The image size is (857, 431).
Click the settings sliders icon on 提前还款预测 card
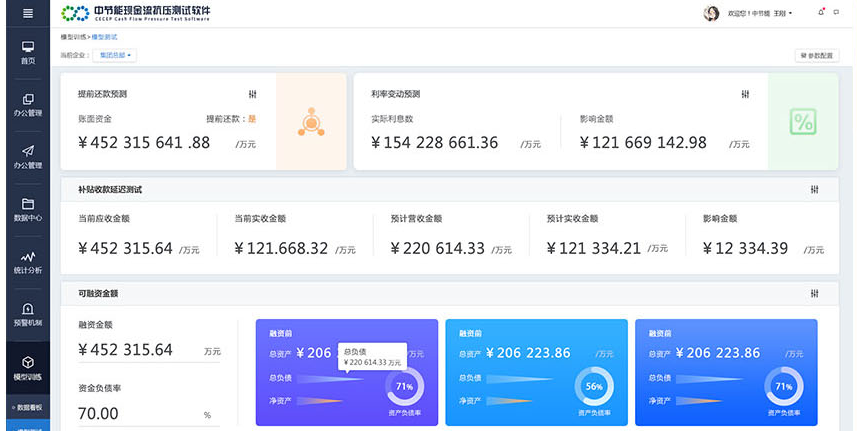252,94
